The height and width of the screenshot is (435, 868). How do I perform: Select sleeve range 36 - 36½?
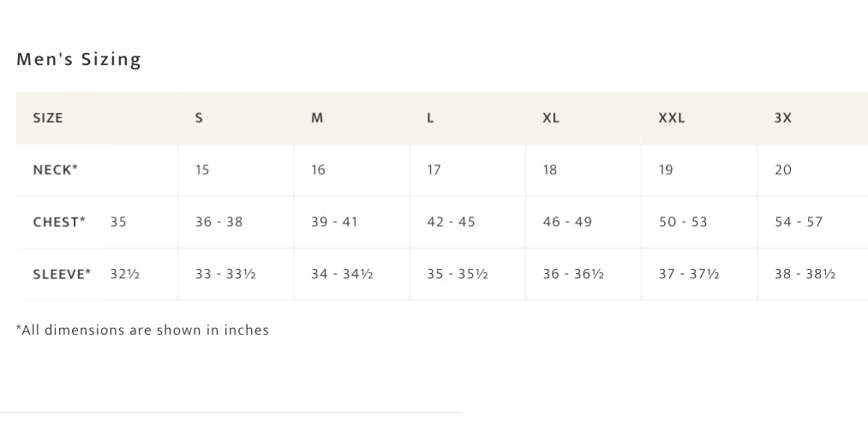(573, 274)
